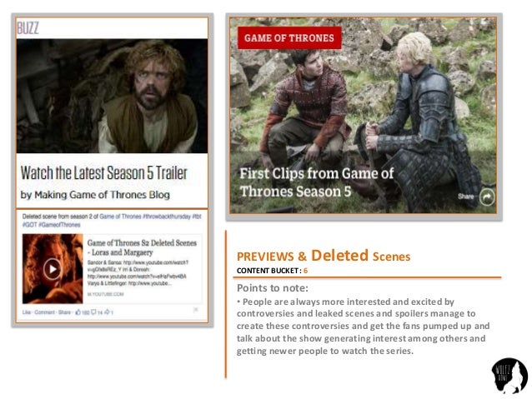This screenshot has width=532, height=399.
Task: Click the small flag icon on post footer
Action: pyautogui.click(x=195, y=310)
